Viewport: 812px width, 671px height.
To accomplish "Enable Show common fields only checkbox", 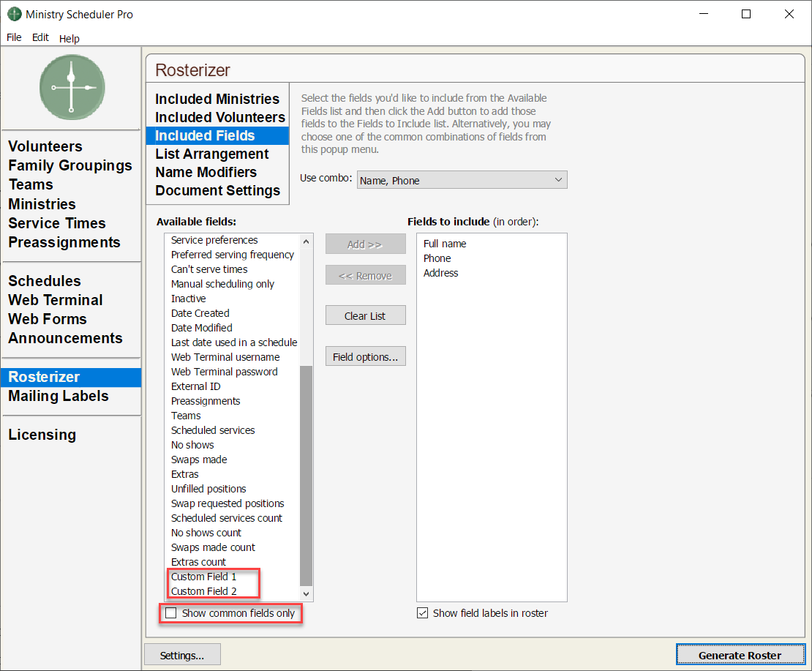I will click(171, 613).
